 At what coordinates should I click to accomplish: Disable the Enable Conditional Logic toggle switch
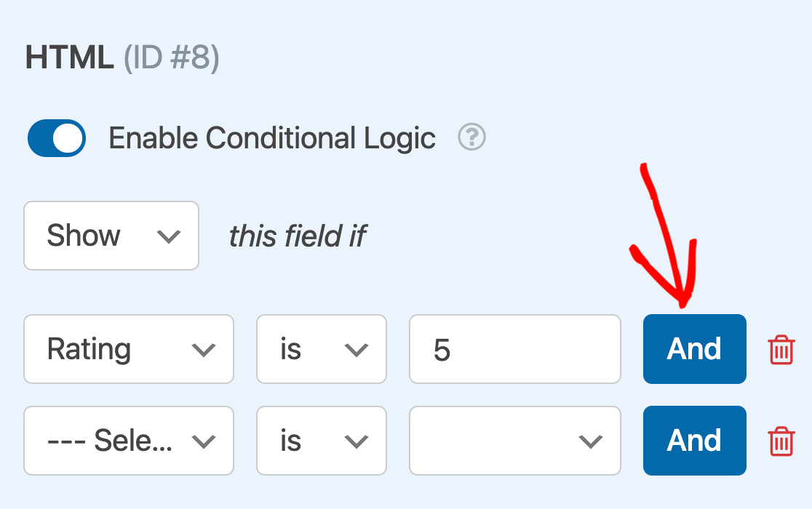pyautogui.click(x=57, y=138)
